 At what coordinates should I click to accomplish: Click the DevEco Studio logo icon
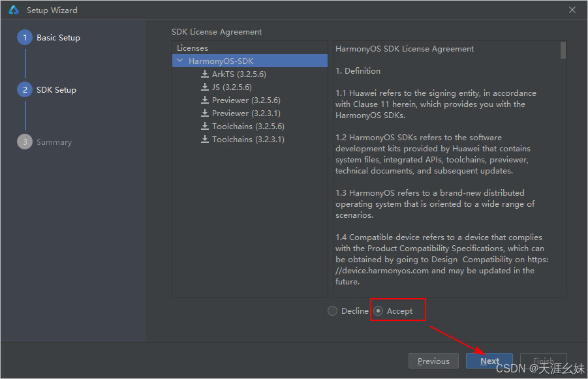[x=14, y=10]
